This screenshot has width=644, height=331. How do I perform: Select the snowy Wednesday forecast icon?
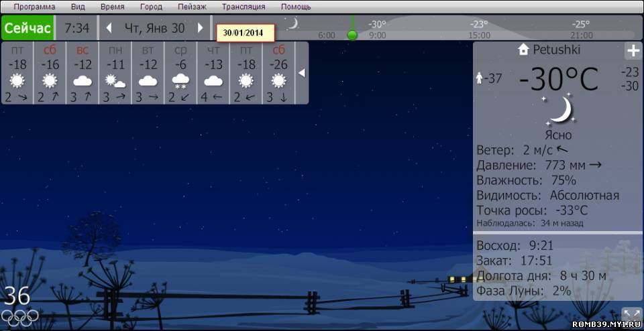click(x=180, y=82)
